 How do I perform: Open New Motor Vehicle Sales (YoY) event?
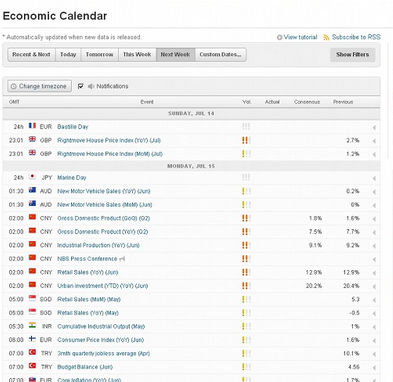point(104,191)
